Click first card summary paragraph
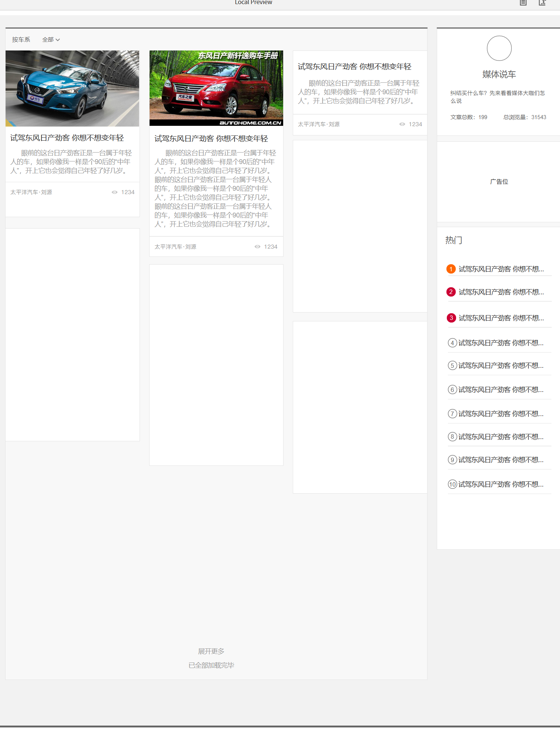The width and height of the screenshot is (560, 733). point(71,162)
